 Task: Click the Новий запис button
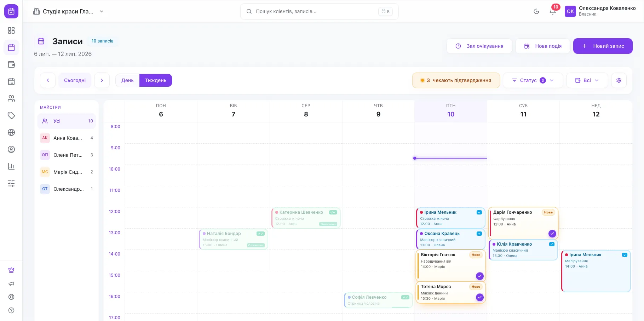point(603,46)
